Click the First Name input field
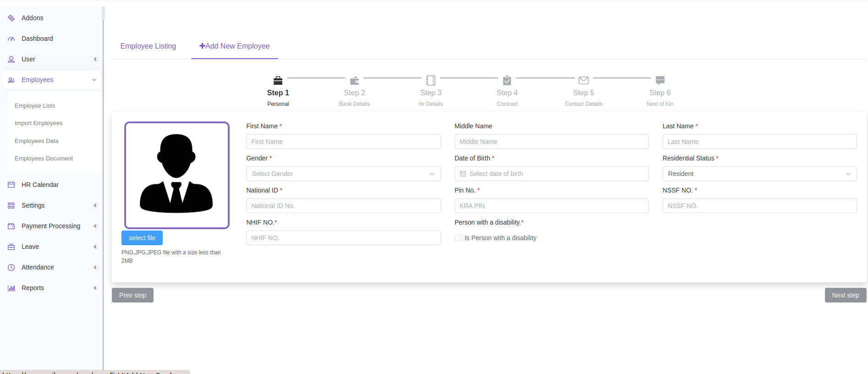Screen dimensions: 868x374 click(x=343, y=142)
